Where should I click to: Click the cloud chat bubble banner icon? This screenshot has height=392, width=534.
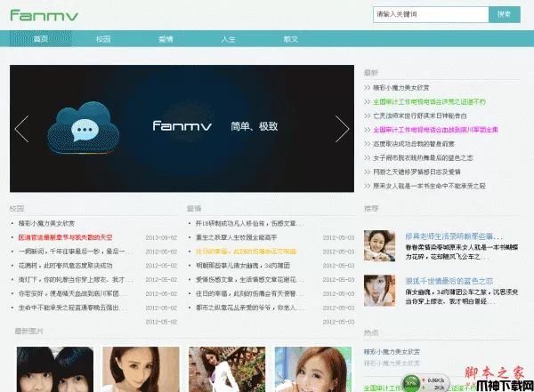(84, 128)
